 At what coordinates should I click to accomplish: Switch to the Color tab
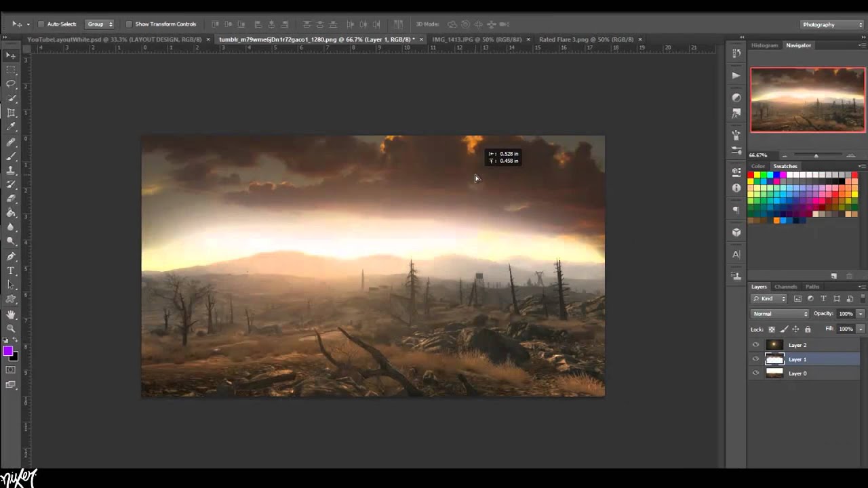tap(758, 166)
